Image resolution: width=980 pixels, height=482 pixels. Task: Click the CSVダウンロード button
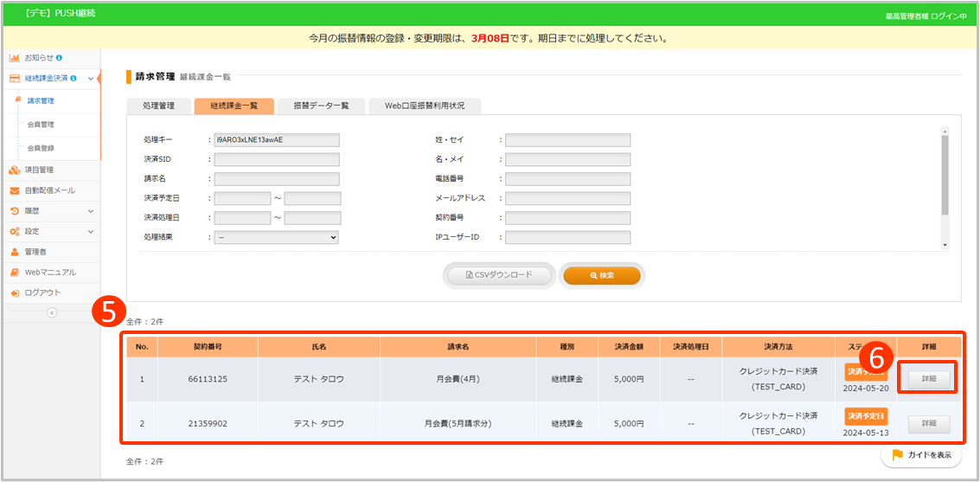tap(501, 275)
